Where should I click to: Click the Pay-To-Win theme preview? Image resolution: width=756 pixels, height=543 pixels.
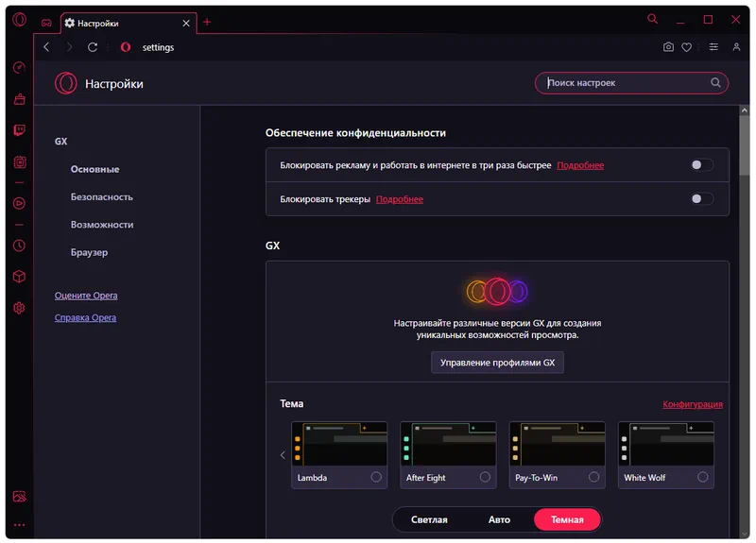[x=558, y=444]
